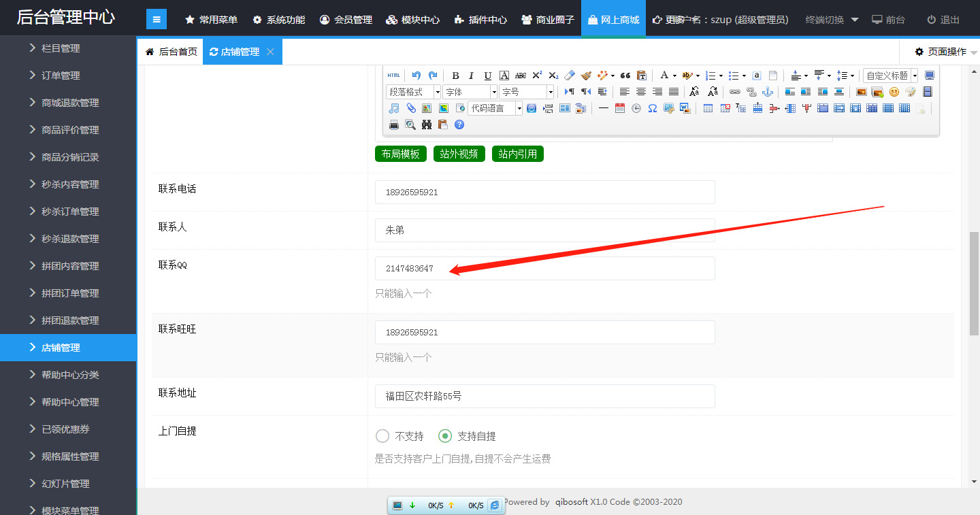
Task: Toggle bold formatting in the editor
Action: pos(455,76)
